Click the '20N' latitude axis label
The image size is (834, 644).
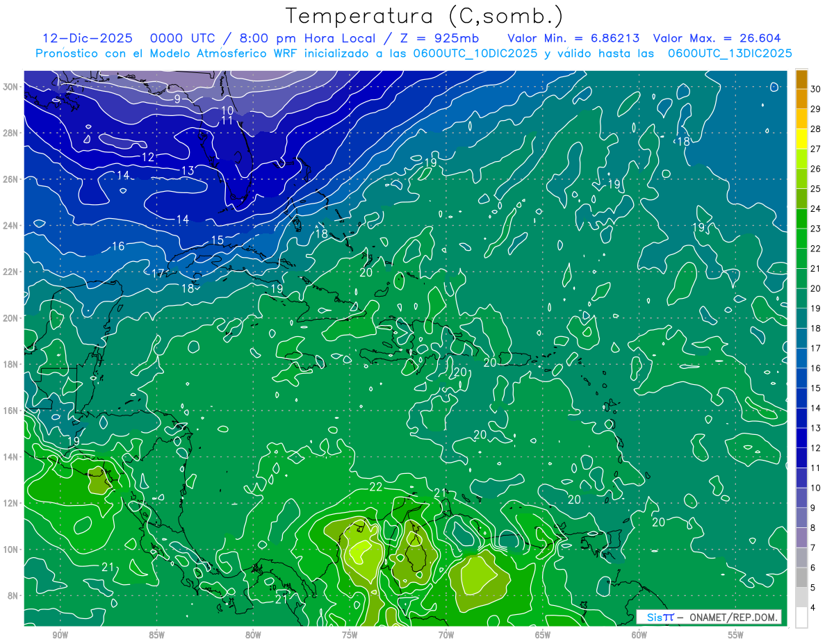pyautogui.click(x=12, y=317)
